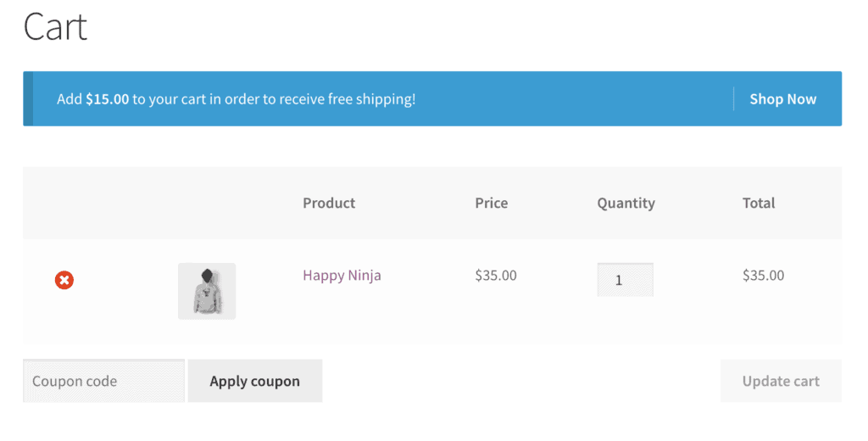Click the Cart page heading

(56, 27)
